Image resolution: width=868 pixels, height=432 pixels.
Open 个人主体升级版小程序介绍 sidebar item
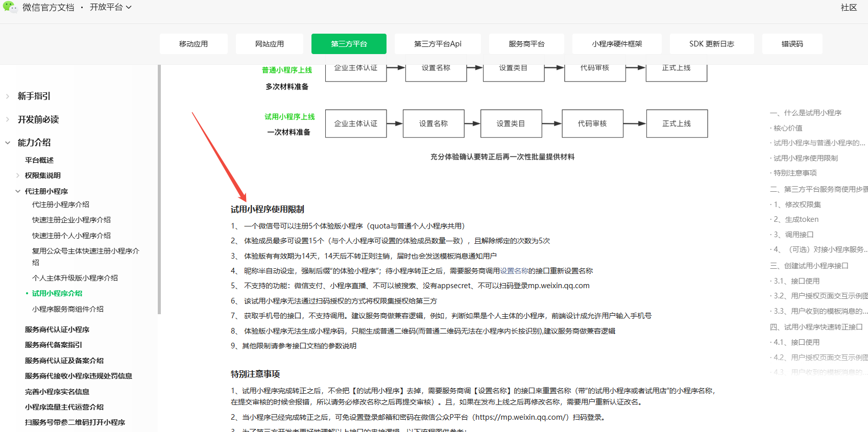75,278
